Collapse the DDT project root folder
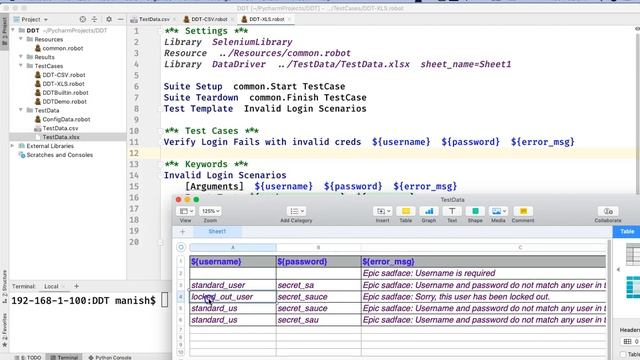 13,30
